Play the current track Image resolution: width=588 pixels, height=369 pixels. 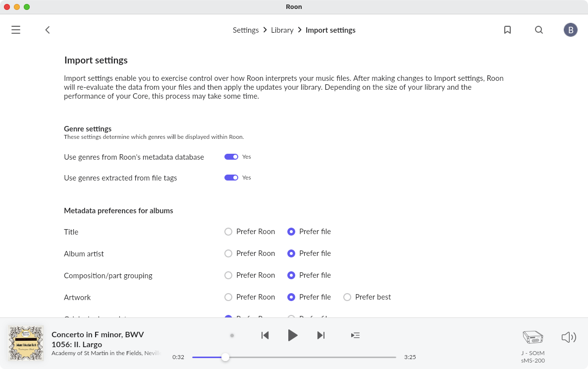pyautogui.click(x=292, y=335)
